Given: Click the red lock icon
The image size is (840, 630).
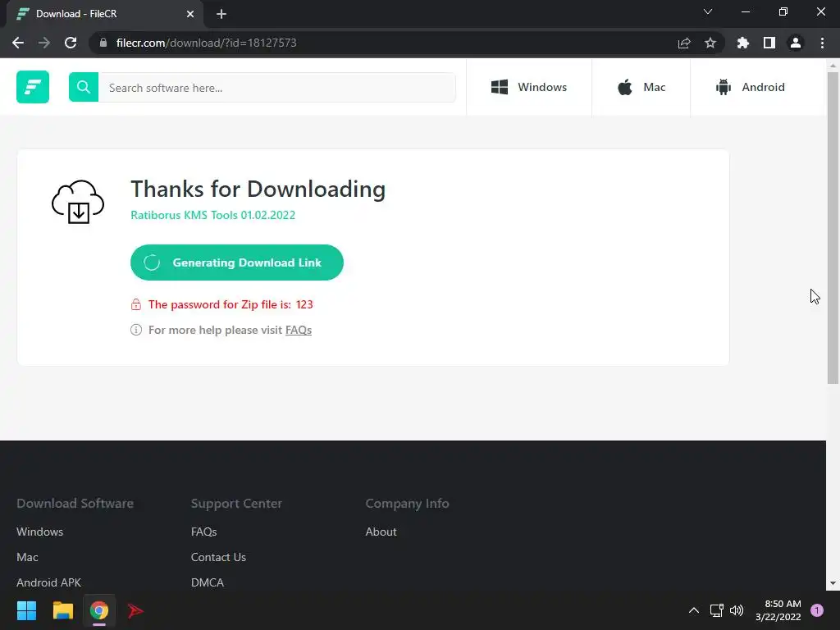Looking at the screenshot, I should (x=136, y=304).
